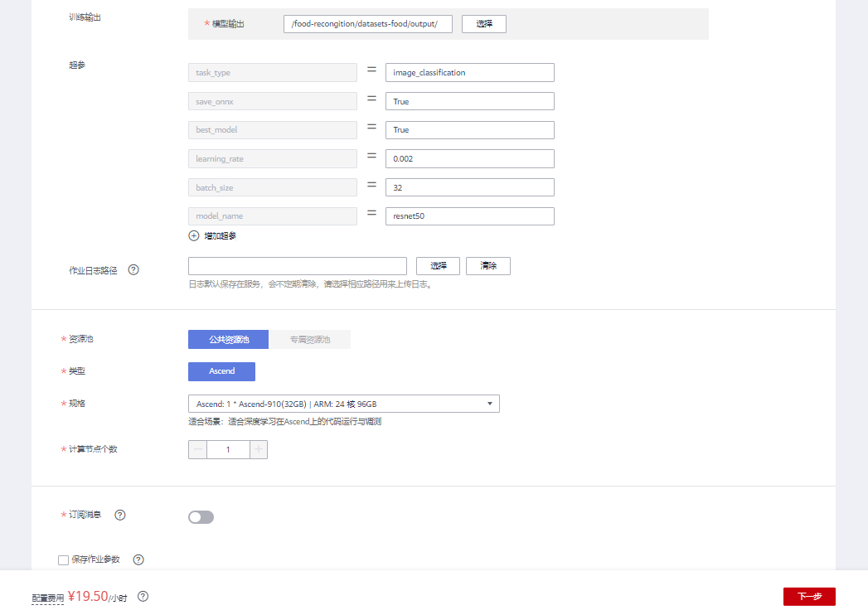Toggle the 订阅消息 switch on

[x=201, y=517]
